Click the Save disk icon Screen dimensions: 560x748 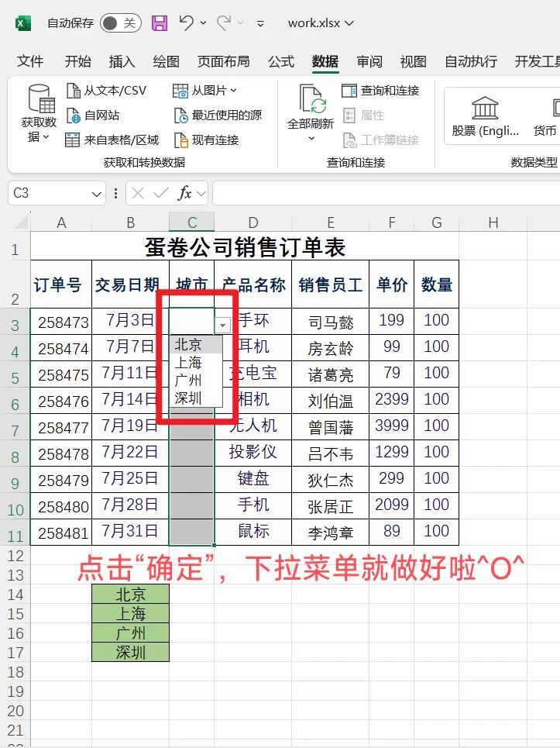click(160, 23)
